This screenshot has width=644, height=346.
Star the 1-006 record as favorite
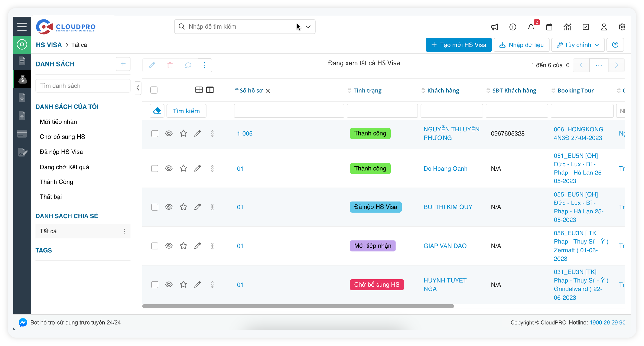(x=183, y=133)
